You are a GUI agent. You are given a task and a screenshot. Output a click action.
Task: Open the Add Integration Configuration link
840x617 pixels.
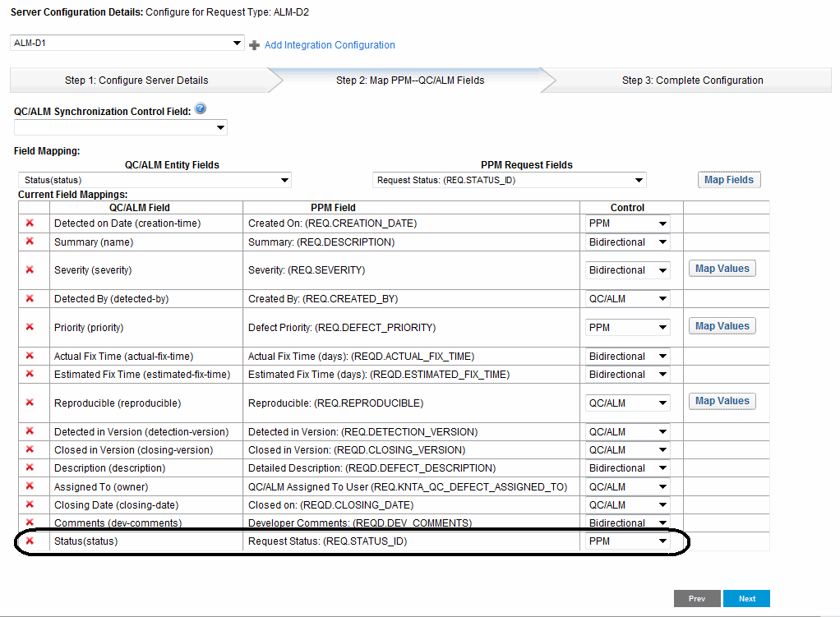330,45
